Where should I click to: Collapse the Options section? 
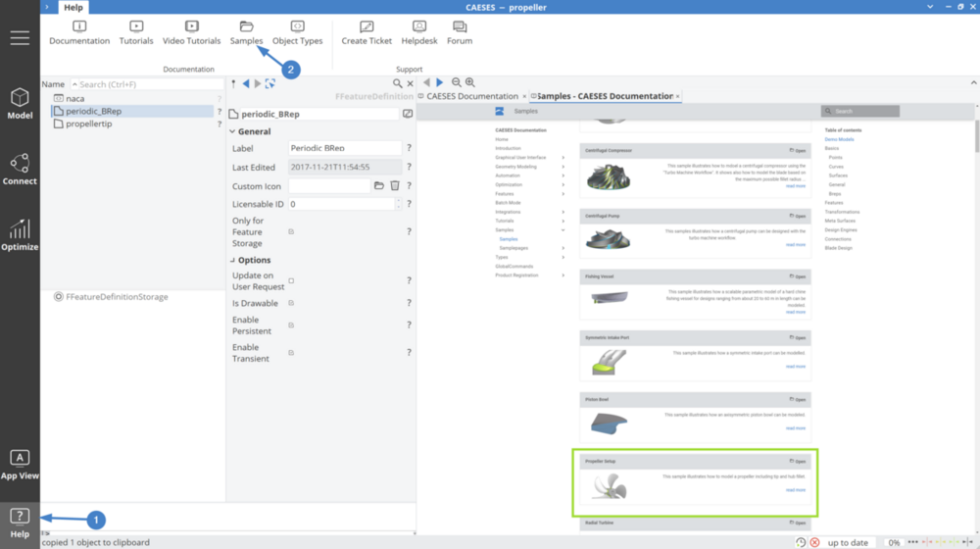coord(232,260)
